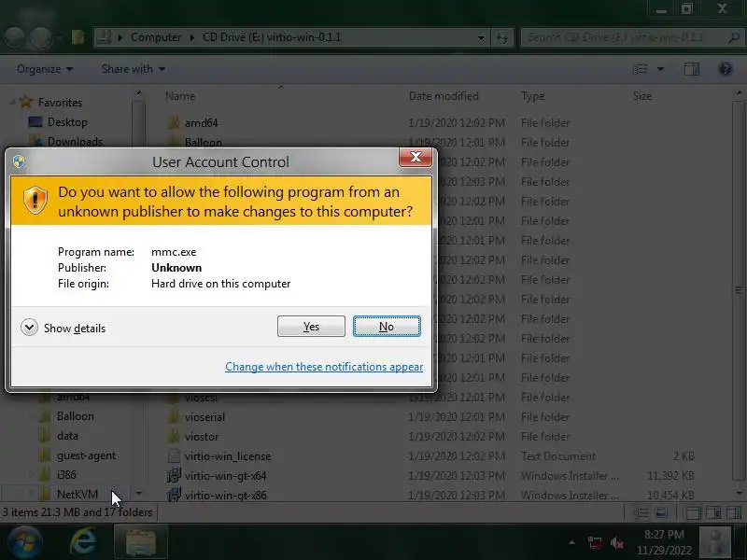Select NetKVM folder in navigation tree

(78, 495)
